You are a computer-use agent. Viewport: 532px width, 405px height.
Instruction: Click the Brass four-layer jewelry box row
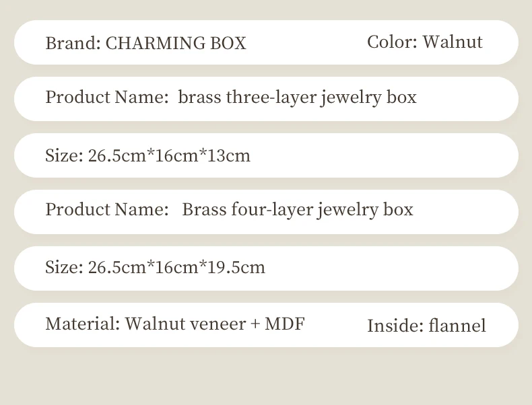pos(267,212)
